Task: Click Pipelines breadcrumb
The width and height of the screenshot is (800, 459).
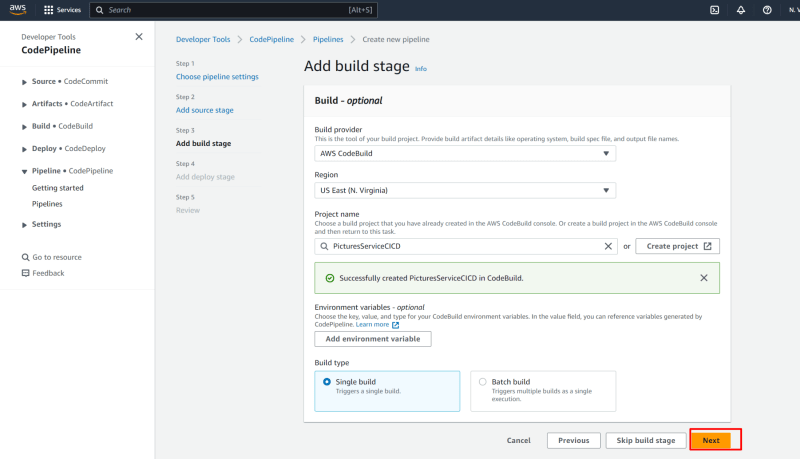Action: pyautogui.click(x=328, y=39)
